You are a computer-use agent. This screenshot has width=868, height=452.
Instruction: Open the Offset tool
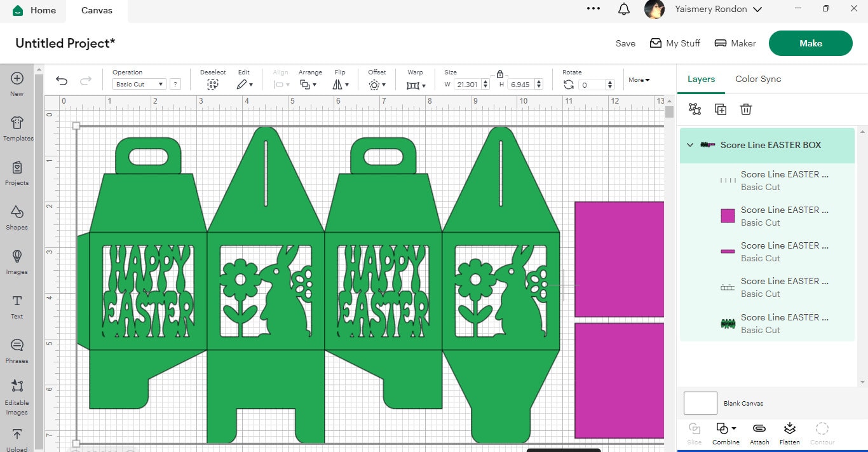point(376,84)
